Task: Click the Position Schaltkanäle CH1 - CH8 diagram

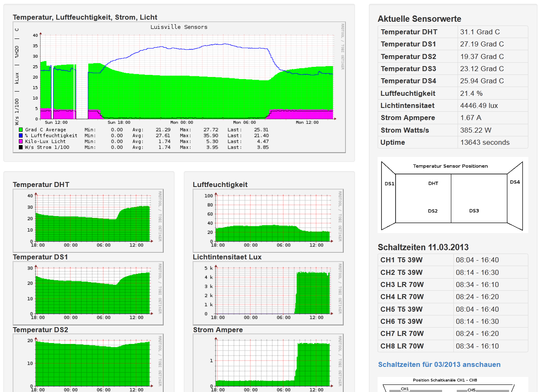Action: (x=453, y=384)
